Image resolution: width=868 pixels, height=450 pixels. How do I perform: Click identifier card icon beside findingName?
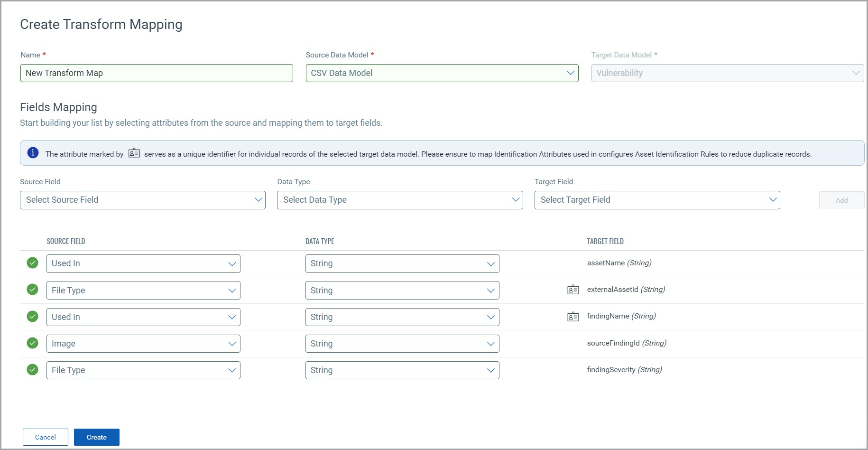click(x=573, y=317)
